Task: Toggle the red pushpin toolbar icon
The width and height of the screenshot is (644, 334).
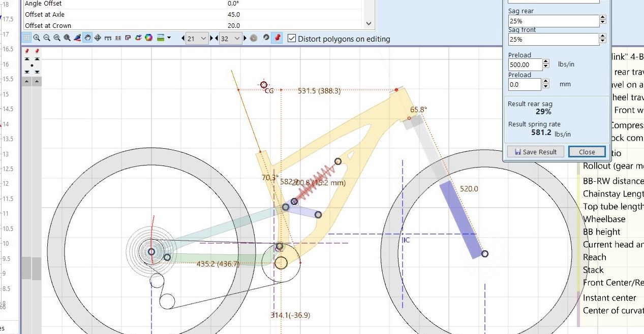Action: point(278,38)
